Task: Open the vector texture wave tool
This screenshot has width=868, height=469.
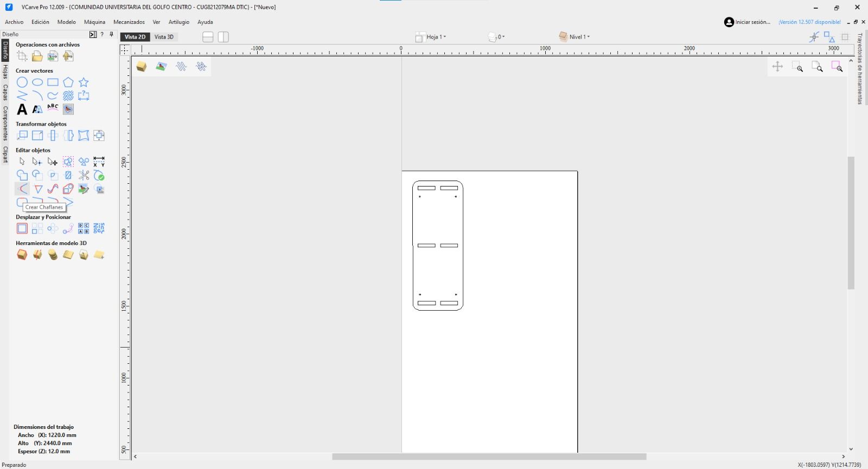Action: [68, 96]
